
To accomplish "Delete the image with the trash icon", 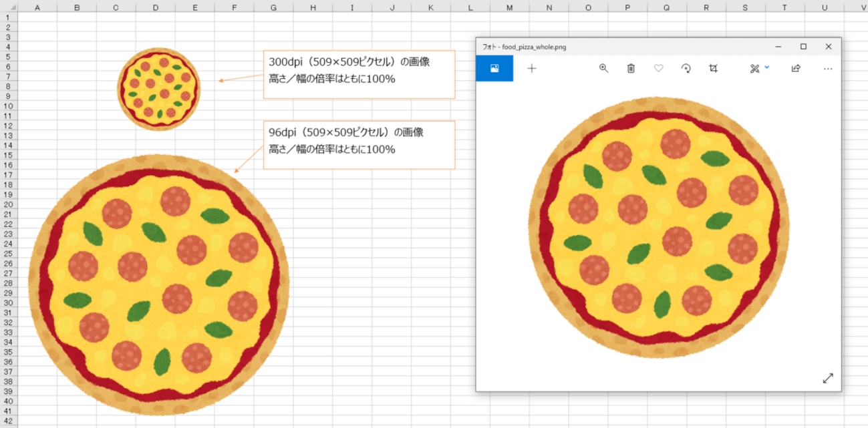I will 631,68.
